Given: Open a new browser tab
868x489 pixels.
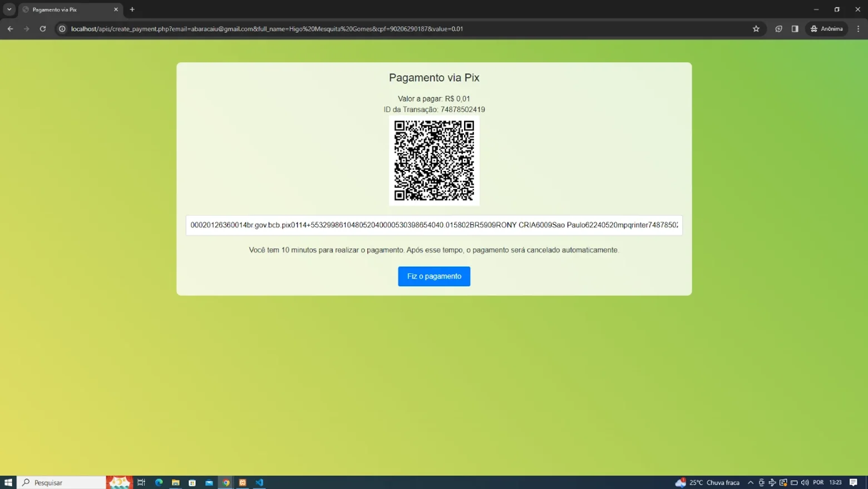Looking at the screenshot, I should (x=132, y=9).
